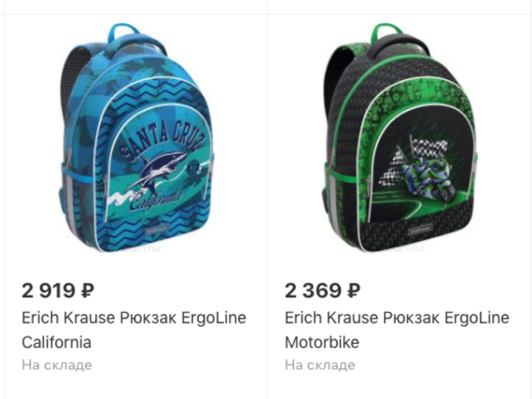The width and height of the screenshot is (532, 399).
Task: Open the Erich Krause ErgoLine California title link
Action: (133, 330)
